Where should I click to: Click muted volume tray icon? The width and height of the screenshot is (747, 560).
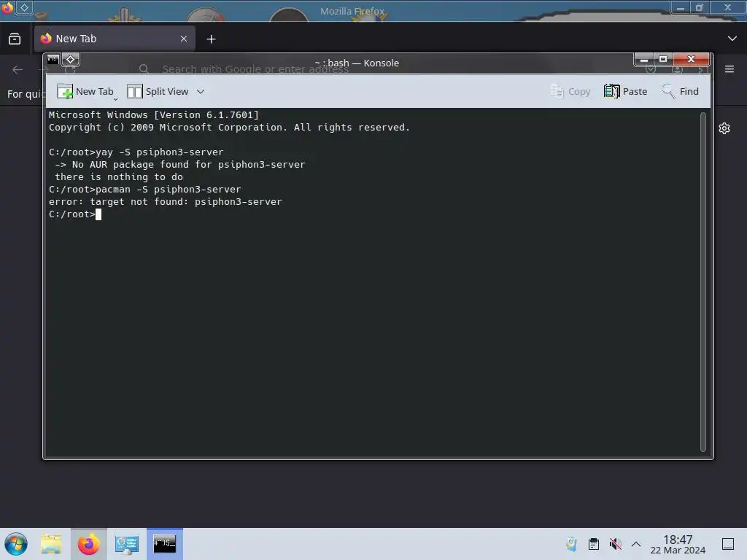pos(615,544)
